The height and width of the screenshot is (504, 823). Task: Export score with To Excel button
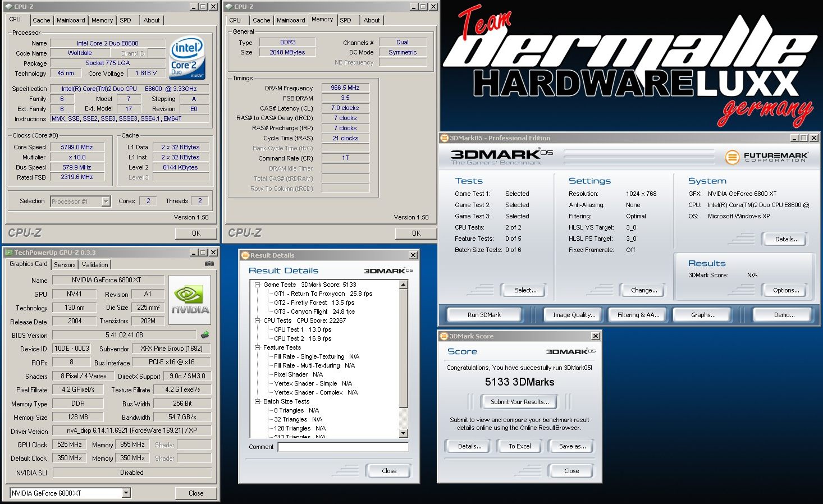tap(520, 446)
